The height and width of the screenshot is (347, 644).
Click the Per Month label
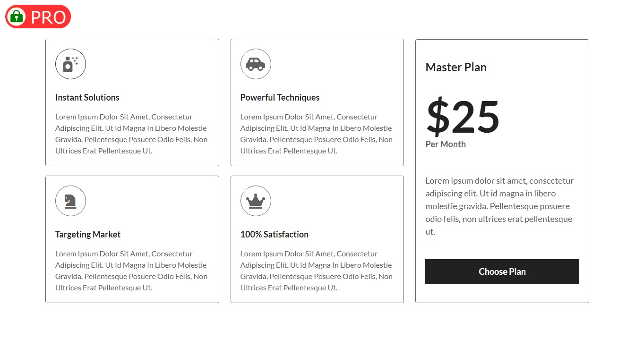coord(446,144)
